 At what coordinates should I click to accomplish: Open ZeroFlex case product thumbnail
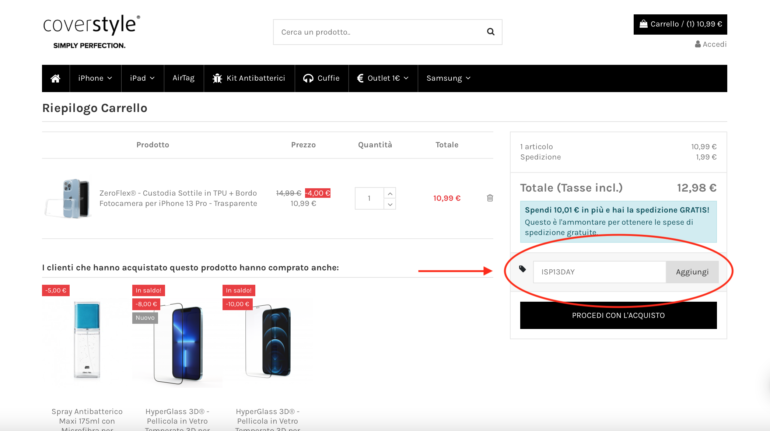(x=69, y=198)
